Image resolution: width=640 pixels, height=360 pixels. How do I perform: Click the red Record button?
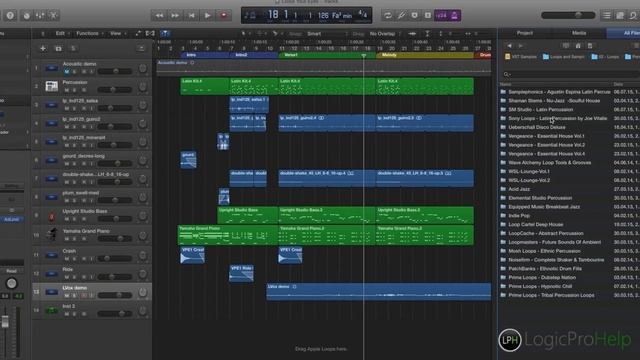click(x=224, y=16)
